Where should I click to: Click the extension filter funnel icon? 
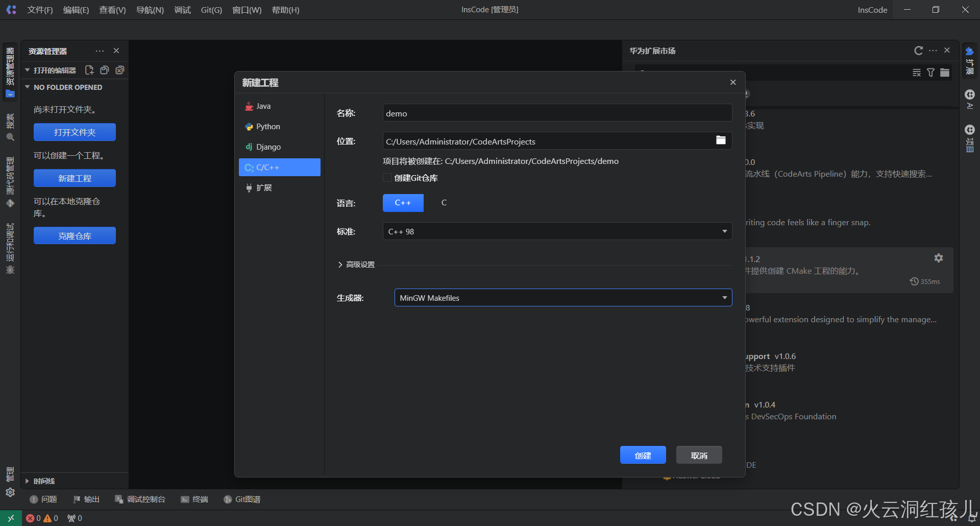tap(931, 73)
